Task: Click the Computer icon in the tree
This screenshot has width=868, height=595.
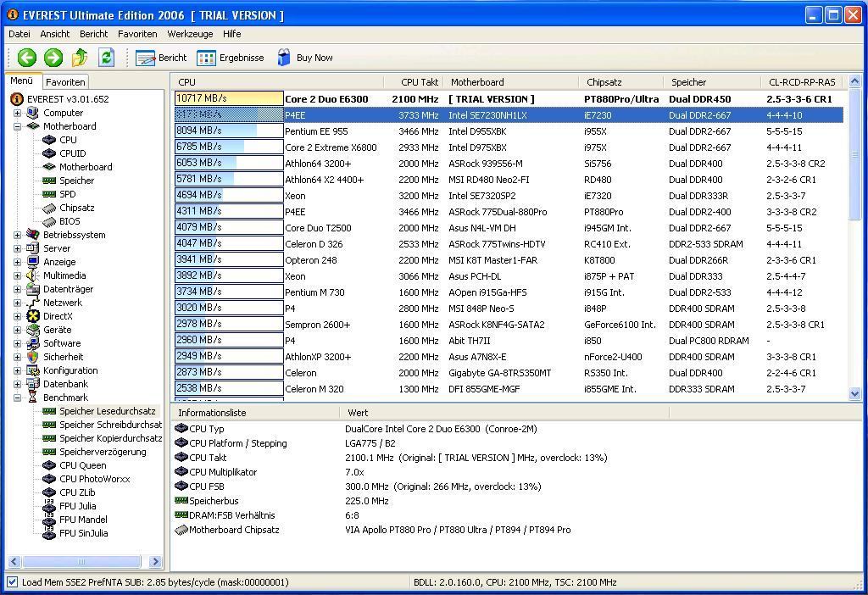Action: (33, 113)
